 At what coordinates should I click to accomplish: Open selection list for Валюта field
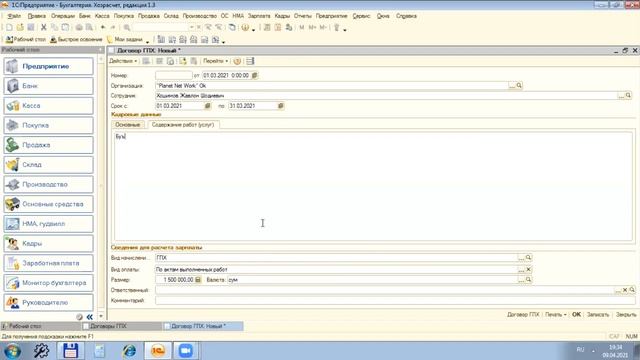coord(521,280)
